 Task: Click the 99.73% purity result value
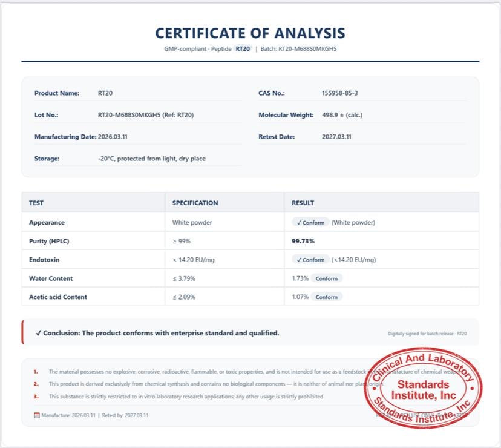[x=303, y=241]
